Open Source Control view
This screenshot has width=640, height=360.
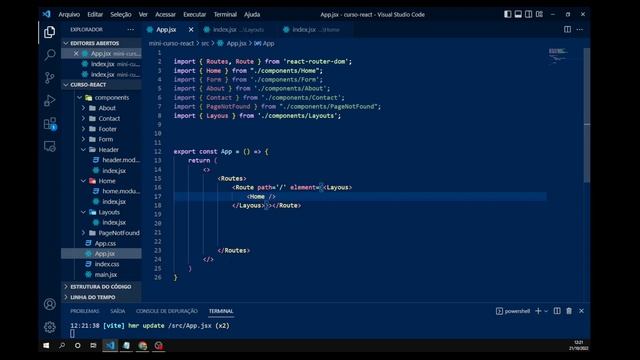49,78
